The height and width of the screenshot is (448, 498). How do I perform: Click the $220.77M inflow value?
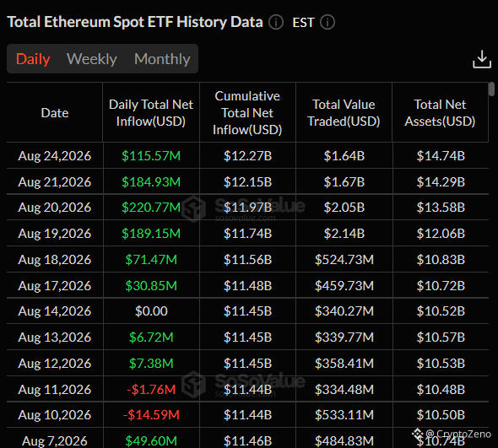151,208
